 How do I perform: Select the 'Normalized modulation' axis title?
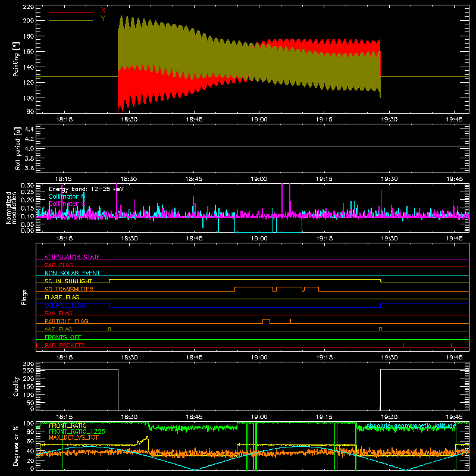click(11, 208)
